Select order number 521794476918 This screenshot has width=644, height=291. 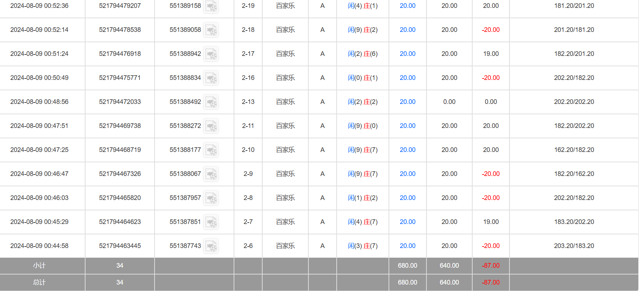pos(120,54)
